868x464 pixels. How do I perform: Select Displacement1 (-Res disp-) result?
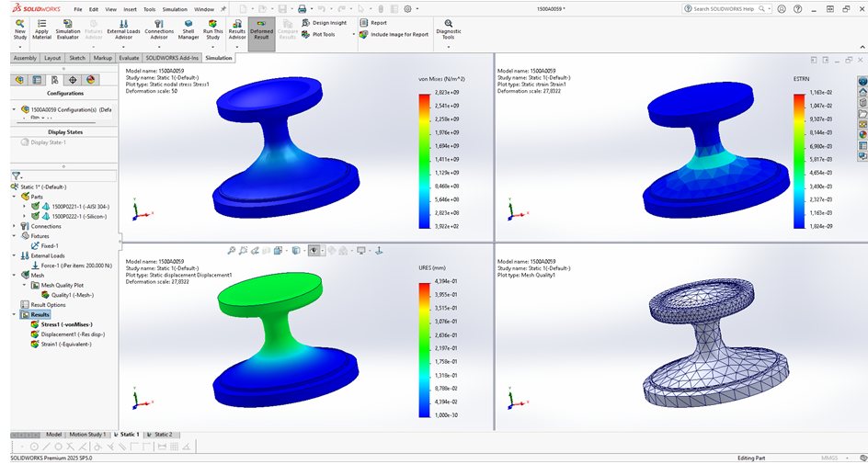(68, 334)
